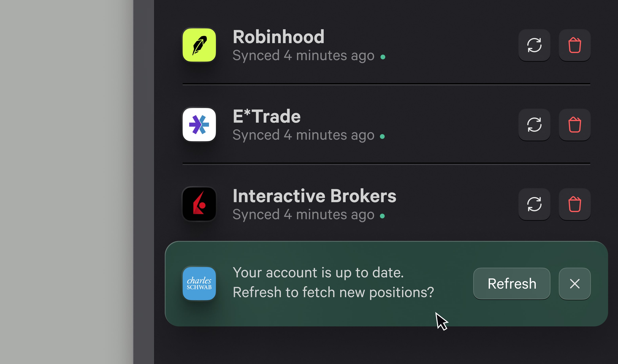618x364 pixels.
Task: Select the E*Trade account row
Action: 344,125
